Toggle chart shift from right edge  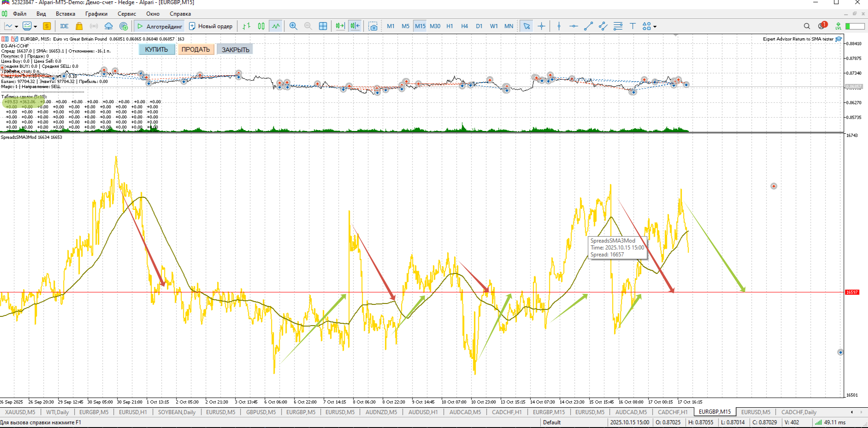(355, 26)
